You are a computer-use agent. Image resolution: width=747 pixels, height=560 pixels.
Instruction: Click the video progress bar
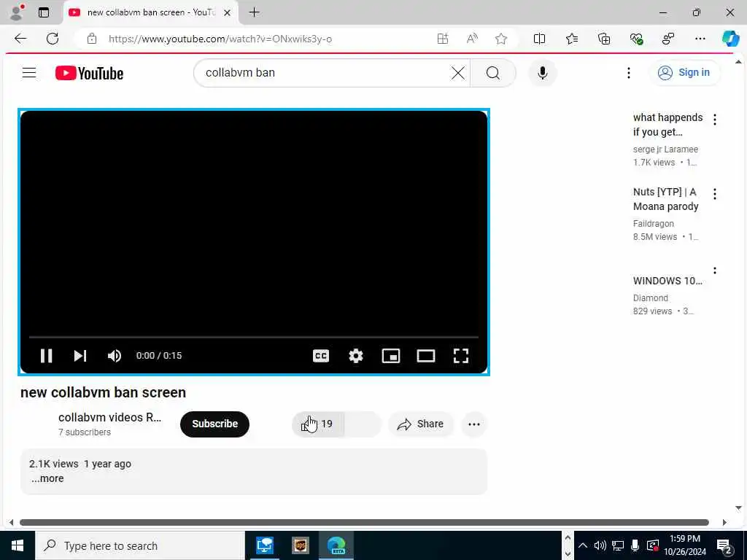pos(253,337)
